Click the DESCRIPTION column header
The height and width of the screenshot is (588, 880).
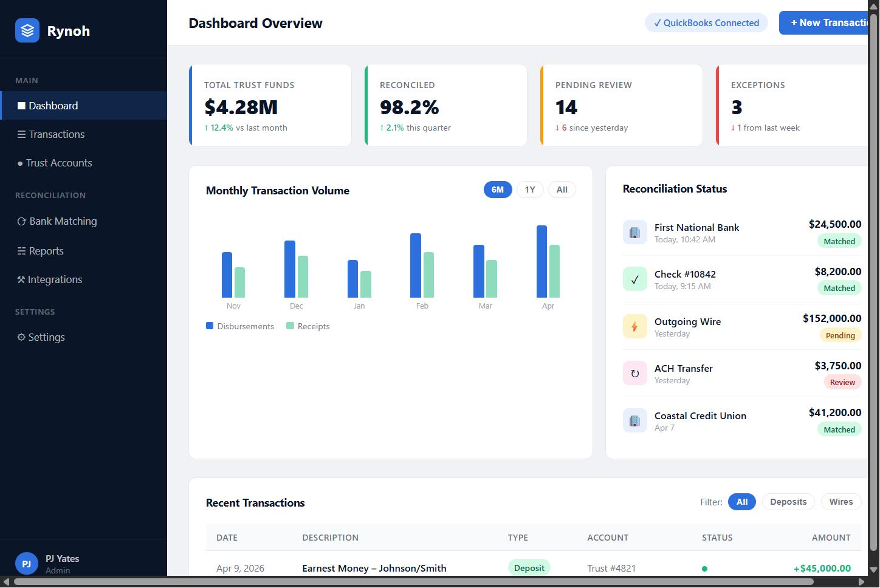331,538
